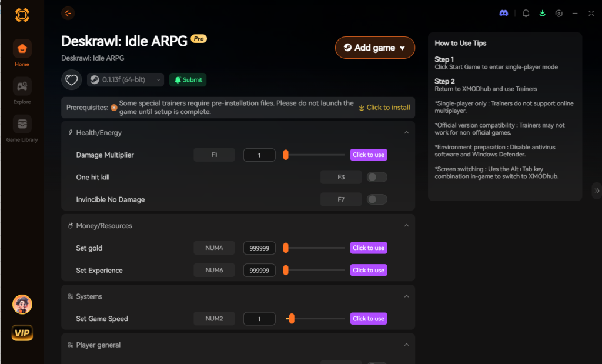Open the Discord icon link

[504, 13]
